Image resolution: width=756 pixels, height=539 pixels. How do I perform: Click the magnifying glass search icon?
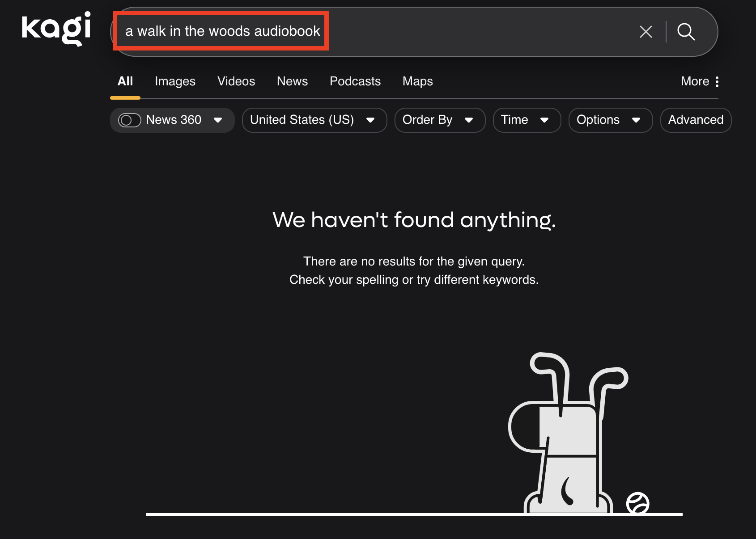pos(685,32)
